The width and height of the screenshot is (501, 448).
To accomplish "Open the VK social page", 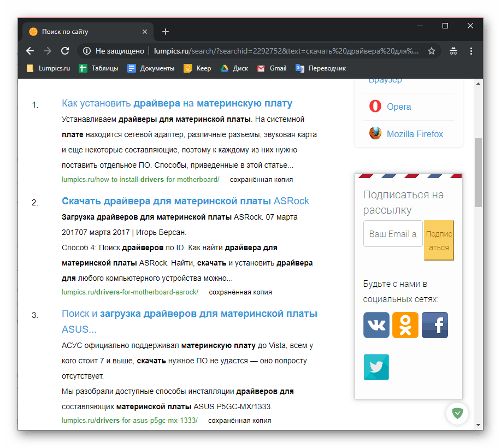I will click(376, 325).
